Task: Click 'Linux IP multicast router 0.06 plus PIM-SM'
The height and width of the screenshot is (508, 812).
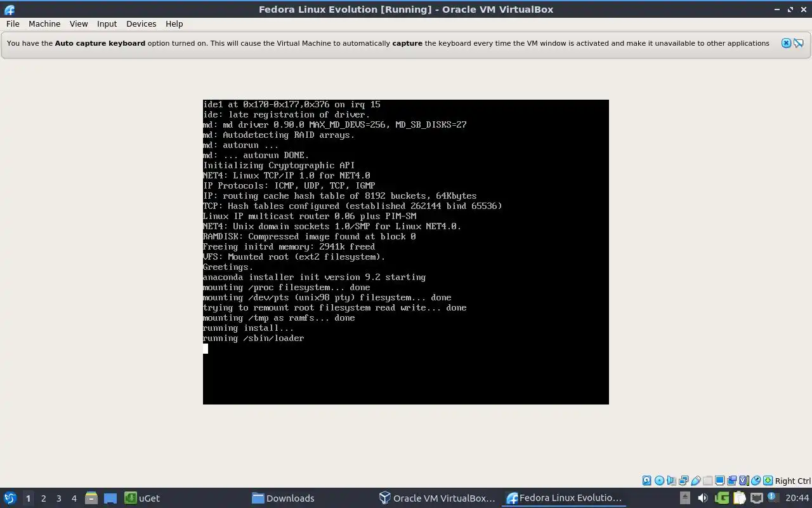Action: click(310, 216)
